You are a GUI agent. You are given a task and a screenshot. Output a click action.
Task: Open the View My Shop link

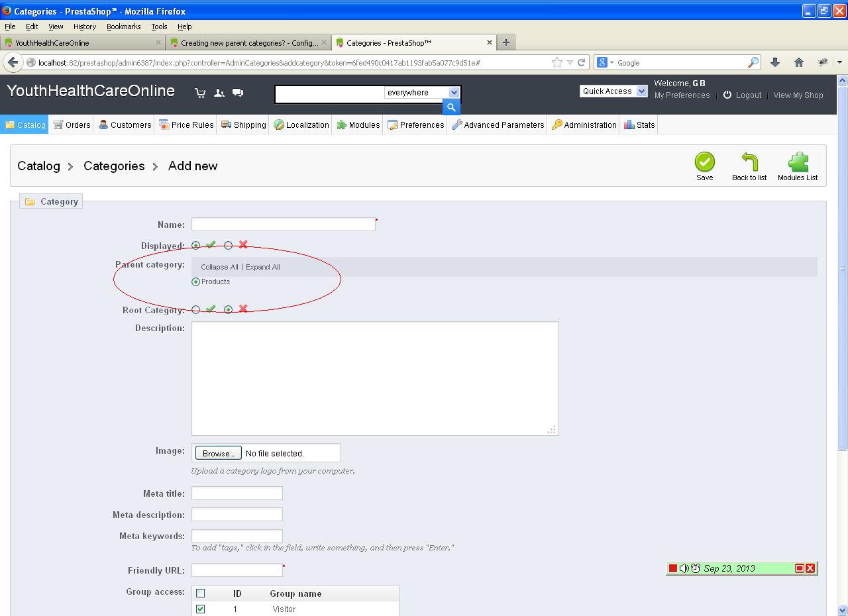coord(798,95)
